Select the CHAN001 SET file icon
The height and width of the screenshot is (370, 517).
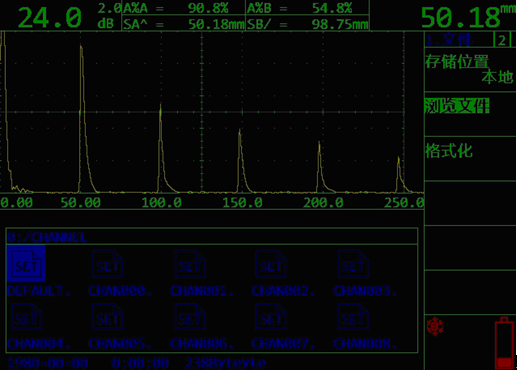pos(189,265)
